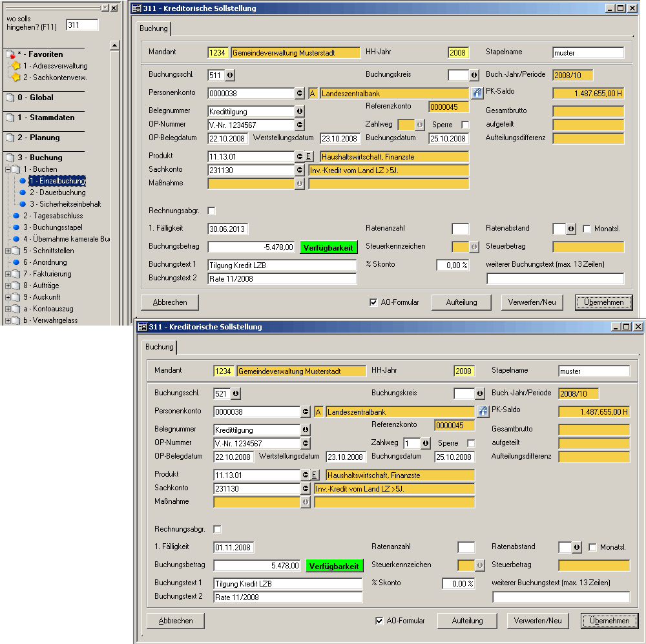Select the Buchung tab in the Buchungsschl. 511 window
The height and width of the screenshot is (644, 646).
point(154,28)
